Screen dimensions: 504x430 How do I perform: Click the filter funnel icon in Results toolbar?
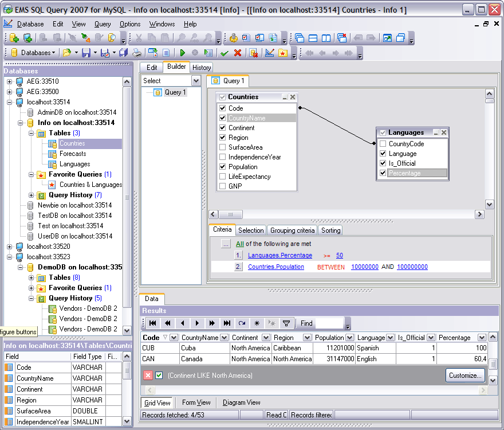[x=286, y=323]
